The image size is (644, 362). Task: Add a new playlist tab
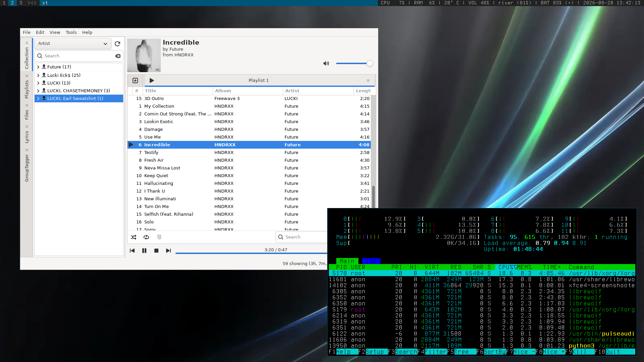point(135,81)
